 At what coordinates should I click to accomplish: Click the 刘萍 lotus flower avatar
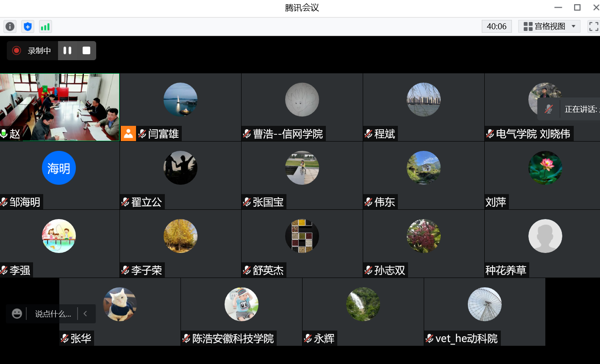(545, 168)
